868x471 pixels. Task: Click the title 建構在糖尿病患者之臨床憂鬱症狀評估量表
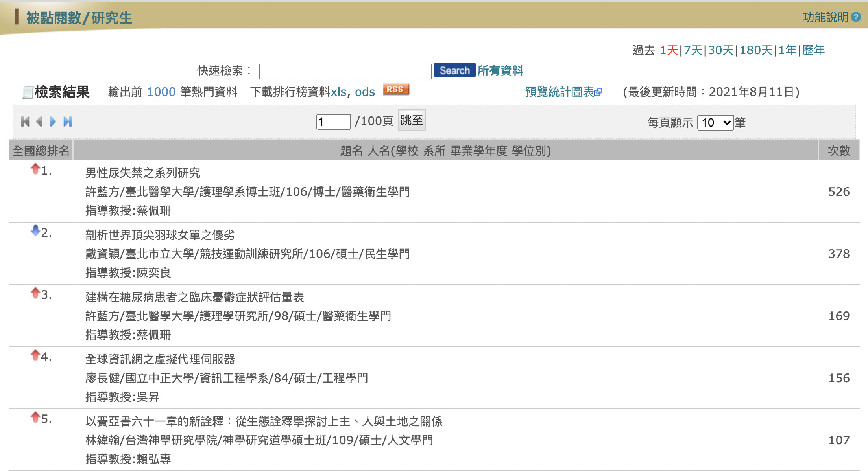[x=195, y=297]
